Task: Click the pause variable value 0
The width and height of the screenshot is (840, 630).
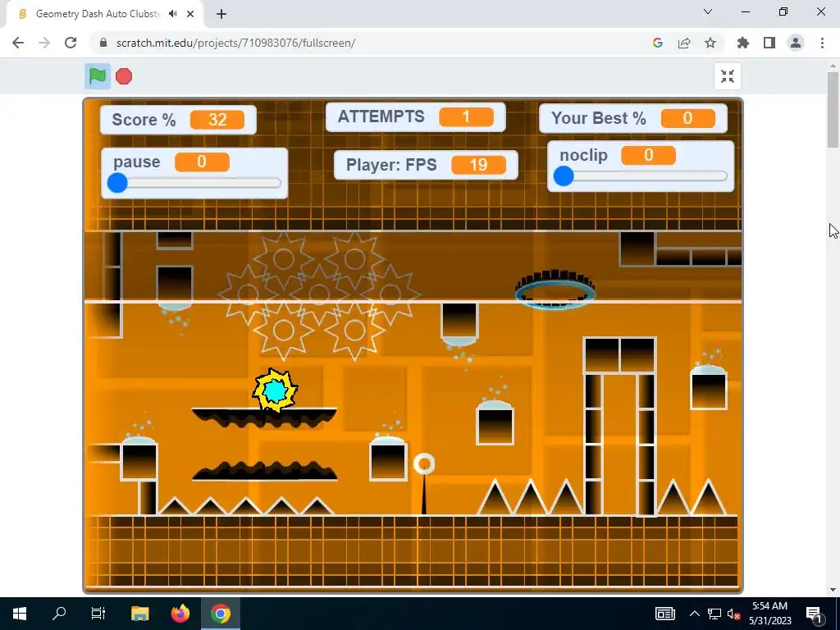Action: (202, 162)
